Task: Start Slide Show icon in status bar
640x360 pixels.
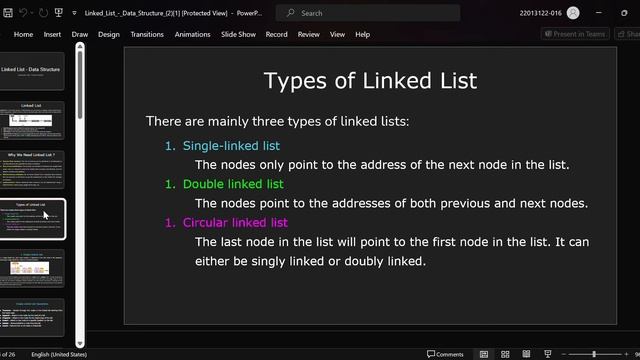Action: click(x=548, y=354)
